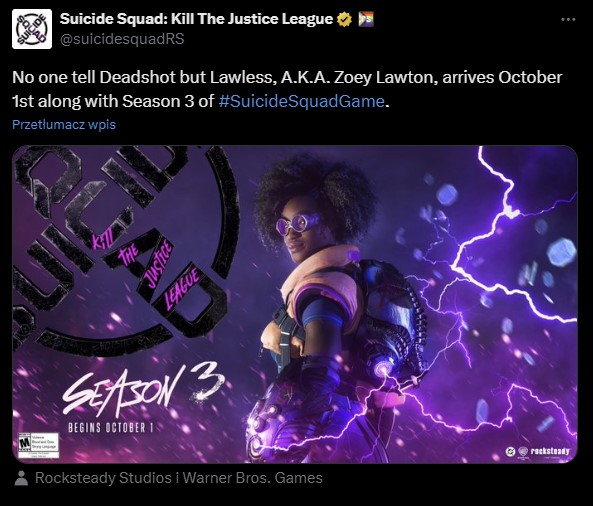Click the ESRB M rating box in image

tap(39, 445)
